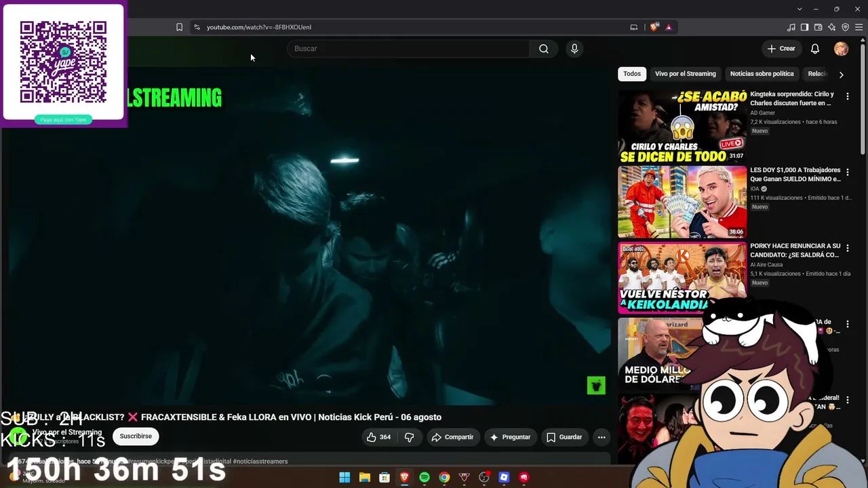This screenshot has height=488, width=868.
Task: Open the Brave main hamburger menu
Action: (859, 27)
